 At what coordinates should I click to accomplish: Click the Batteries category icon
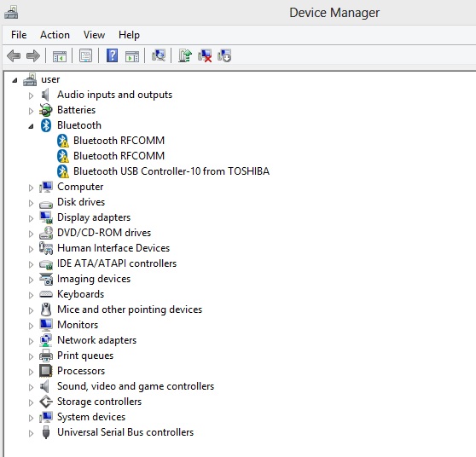[x=46, y=110]
